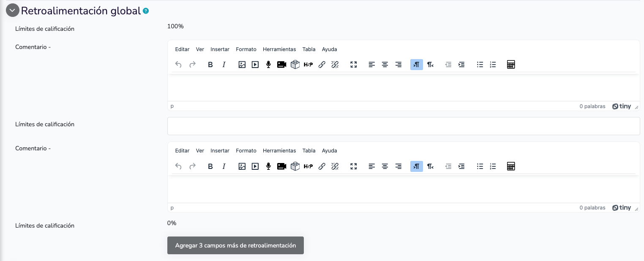Open Editar menu in first comment editor
This screenshot has width=644, height=261.
click(183, 49)
